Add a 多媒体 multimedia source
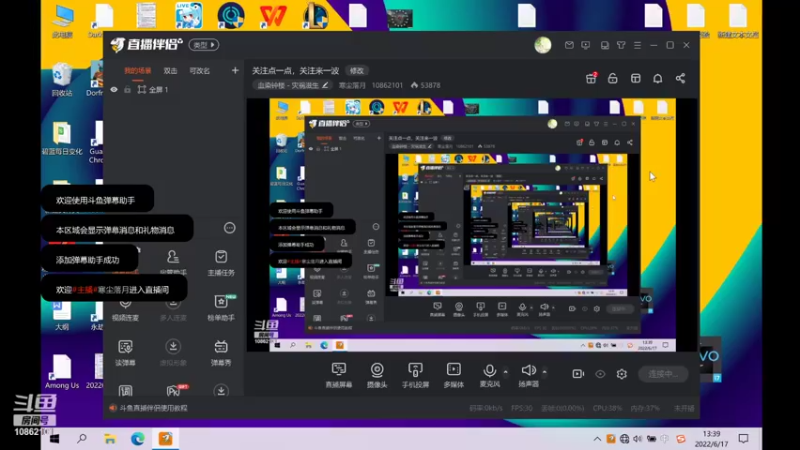This screenshot has width=800, height=450. [454, 374]
